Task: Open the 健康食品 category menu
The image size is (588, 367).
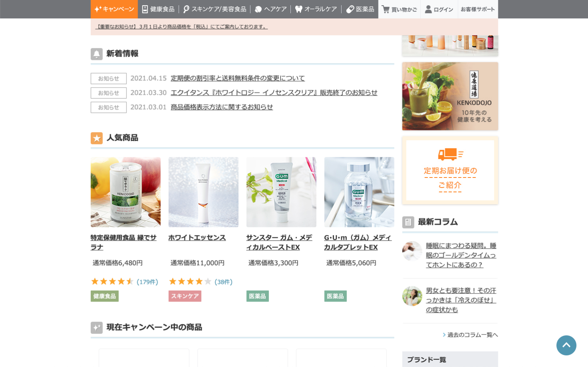Action: [x=158, y=9]
